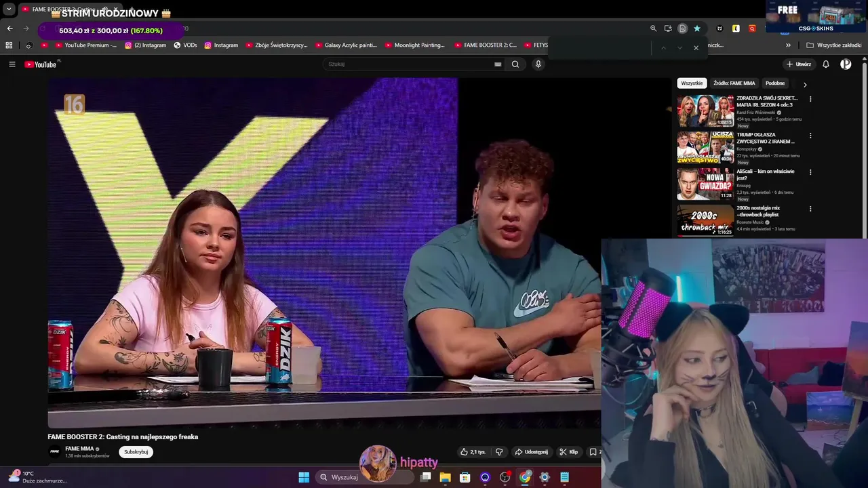Open Karol Friz Wiśniewski channel name

pos(755,113)
